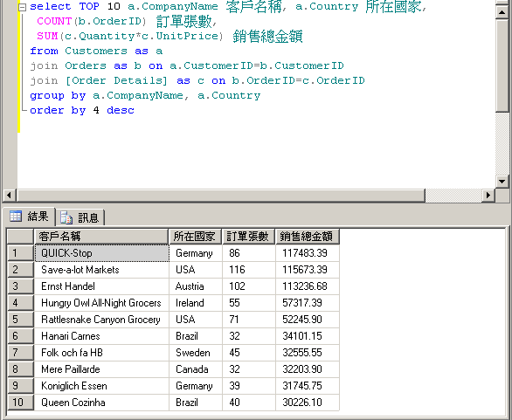Click the Sweden country cell
The width and height of the screenshot is (512, 420).
point(196,353)
